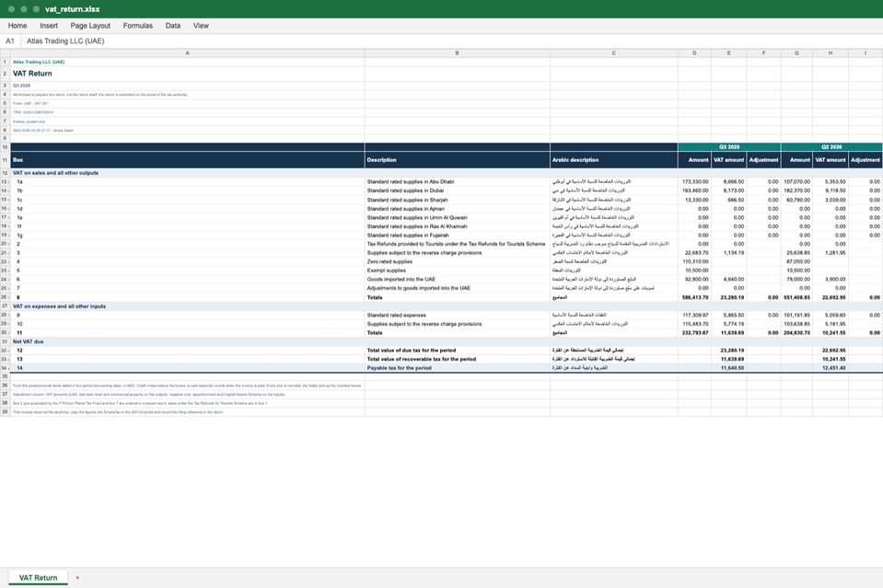
Task: Click the VAT Return title cell
Action: [188, 74]
